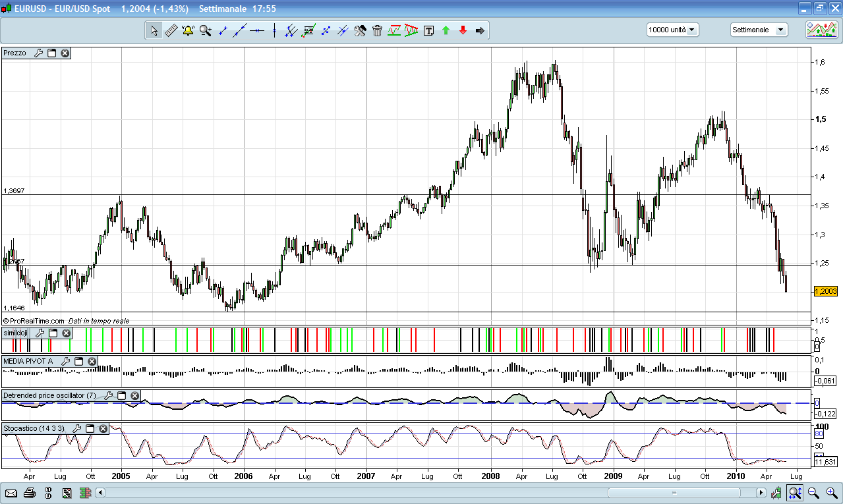
Task: Add a green up arrow marker
Action: coord(446,30)
